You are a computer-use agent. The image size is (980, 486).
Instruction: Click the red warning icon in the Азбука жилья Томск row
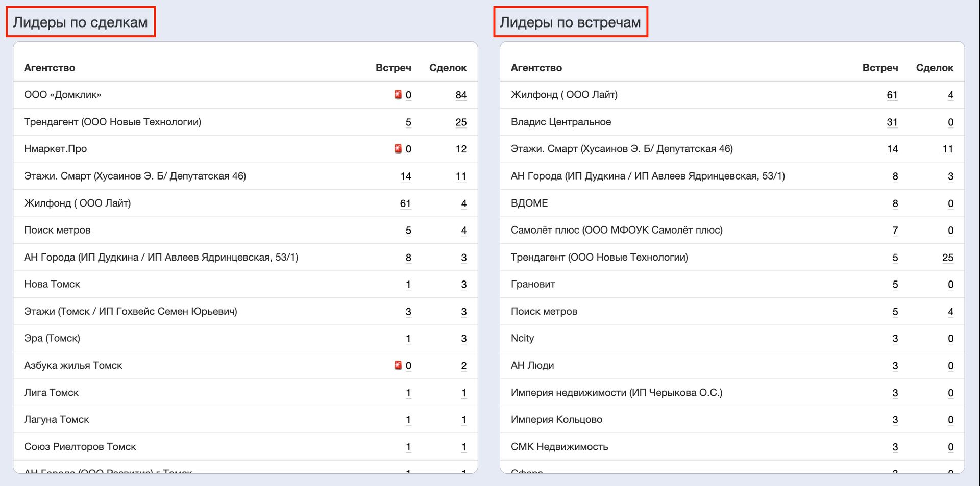[398, 365]
